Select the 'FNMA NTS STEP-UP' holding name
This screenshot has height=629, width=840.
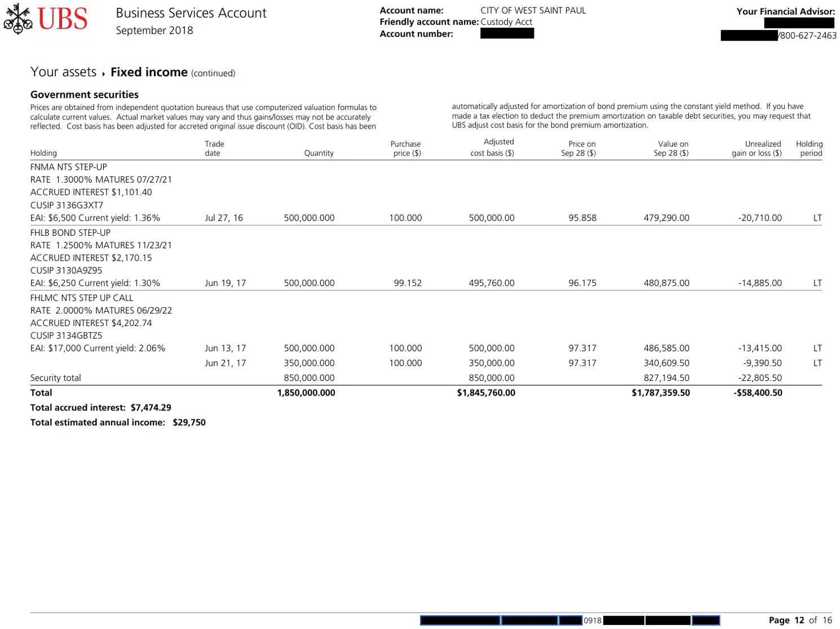click(x=69, y=167)
